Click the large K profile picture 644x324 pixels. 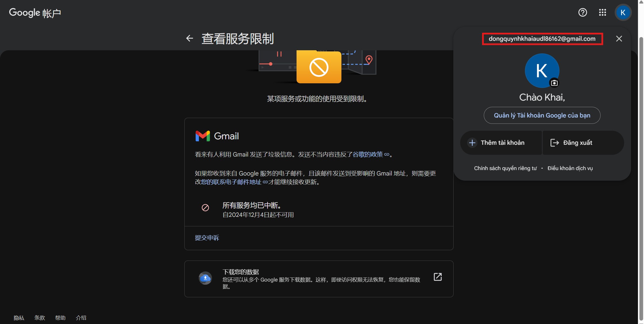pyautogui.click(x=542, y=71)
